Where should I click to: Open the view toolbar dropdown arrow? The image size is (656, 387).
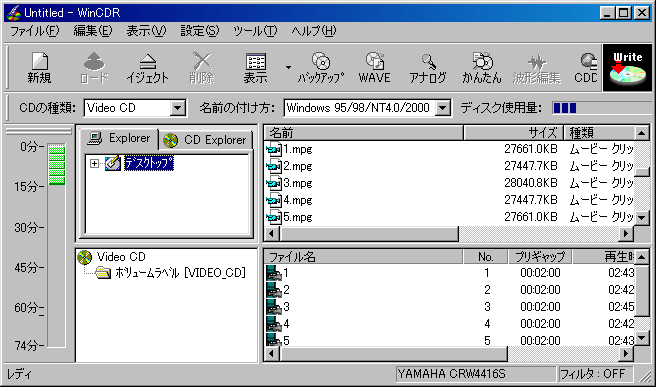coord(288,67)
